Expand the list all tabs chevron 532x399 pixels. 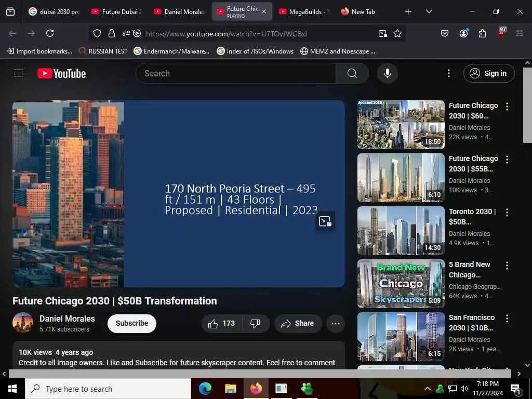pyautogui.click(x=429, y=11)
